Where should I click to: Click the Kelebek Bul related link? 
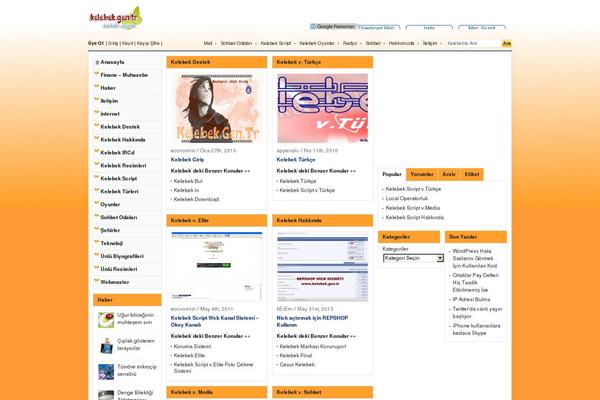(188, 181)
